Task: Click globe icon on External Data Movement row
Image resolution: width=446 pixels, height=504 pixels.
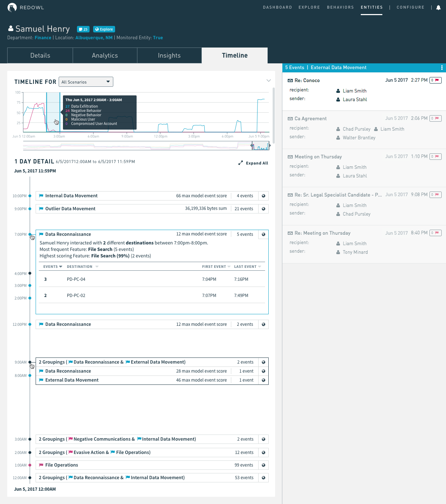Action: tap(264, 380)
